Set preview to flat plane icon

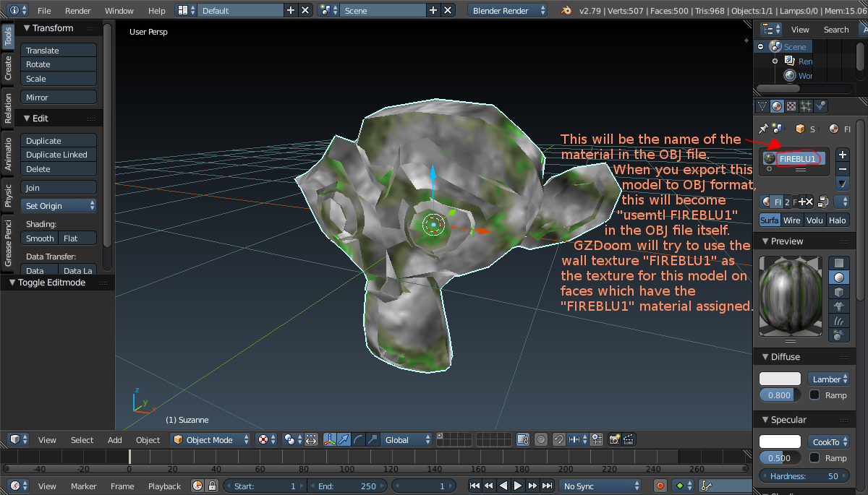[838, 263]
